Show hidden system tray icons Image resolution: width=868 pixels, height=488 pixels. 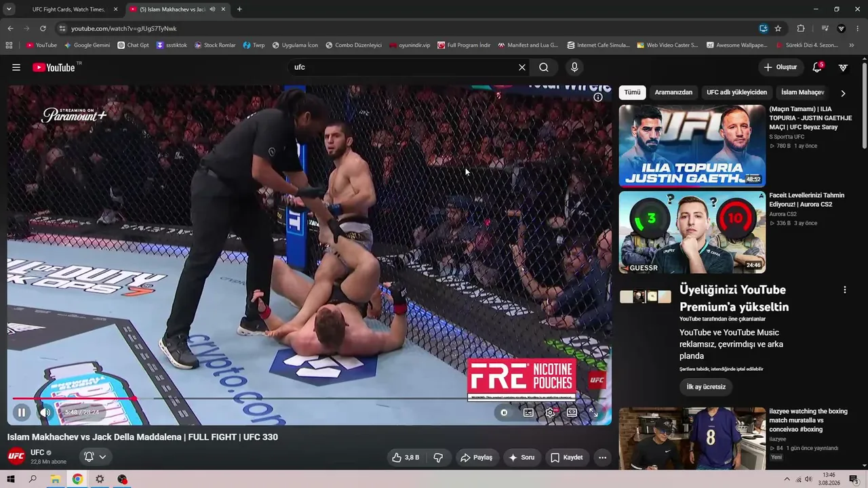[787, 479]
